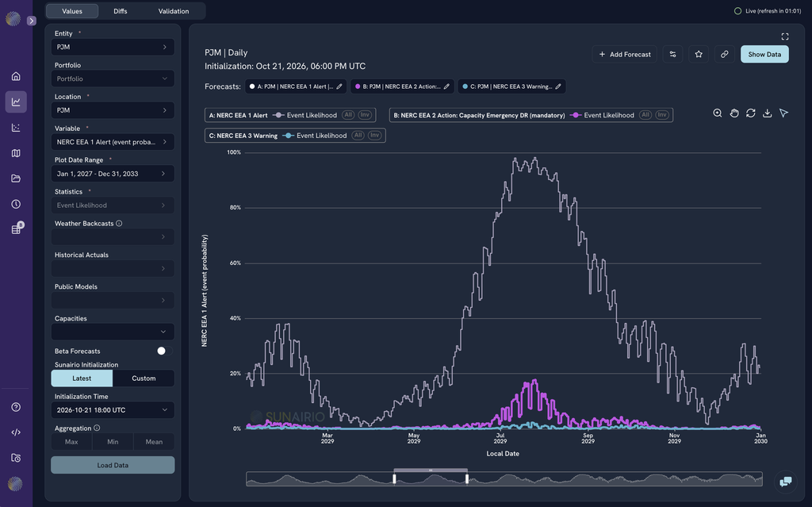Image resolution: width=812 pixels, height=507 pixels.
Task: Click the left handle of the range slider
Action: coord(394,478)
